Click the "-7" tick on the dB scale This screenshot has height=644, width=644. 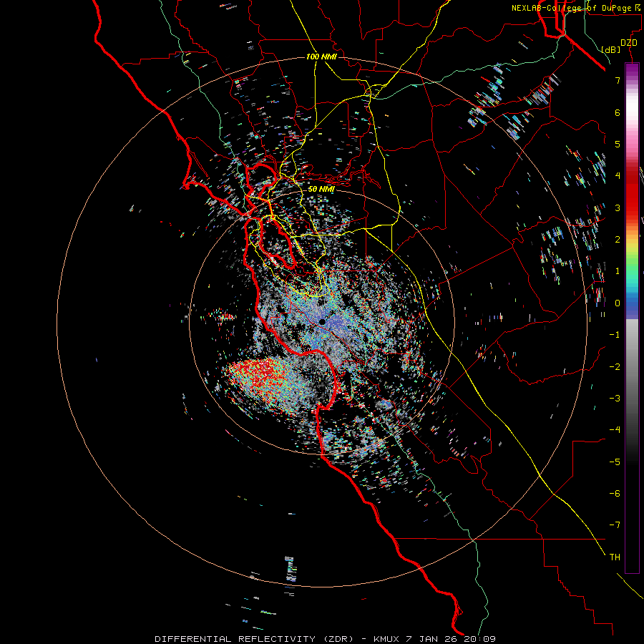615,525
